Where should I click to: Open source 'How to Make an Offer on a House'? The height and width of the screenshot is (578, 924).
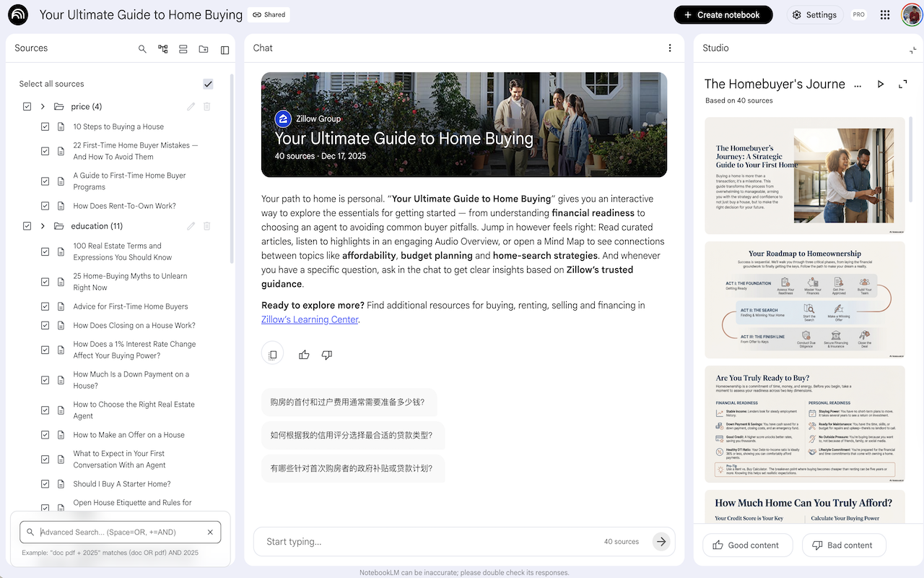coord(128,435)
